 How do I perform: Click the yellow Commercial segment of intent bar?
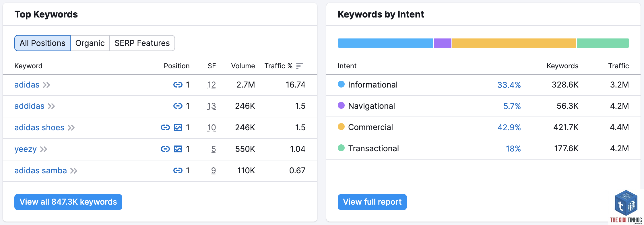click(514, 43)
